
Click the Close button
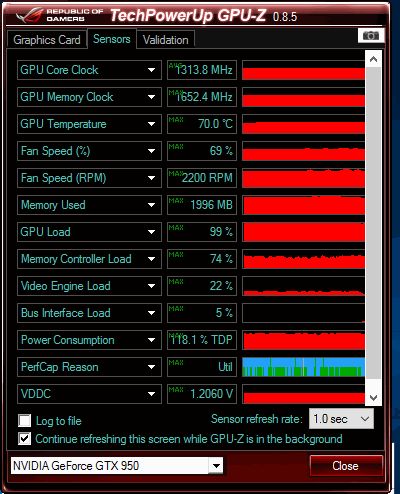click(x=345, y=466)
